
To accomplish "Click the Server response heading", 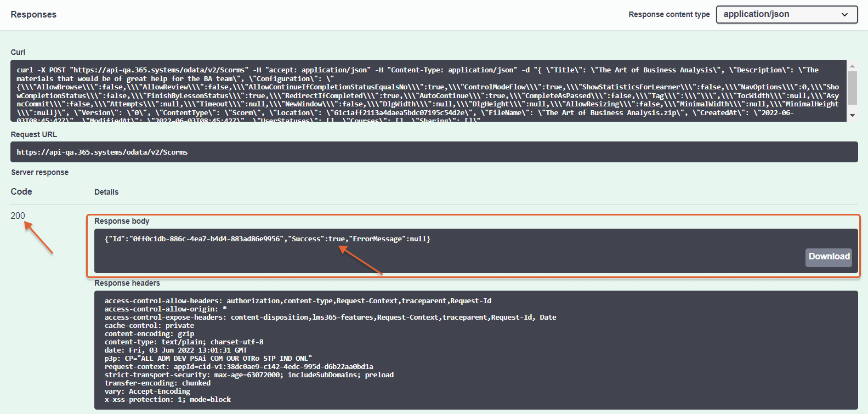I will tap(39, 172).
